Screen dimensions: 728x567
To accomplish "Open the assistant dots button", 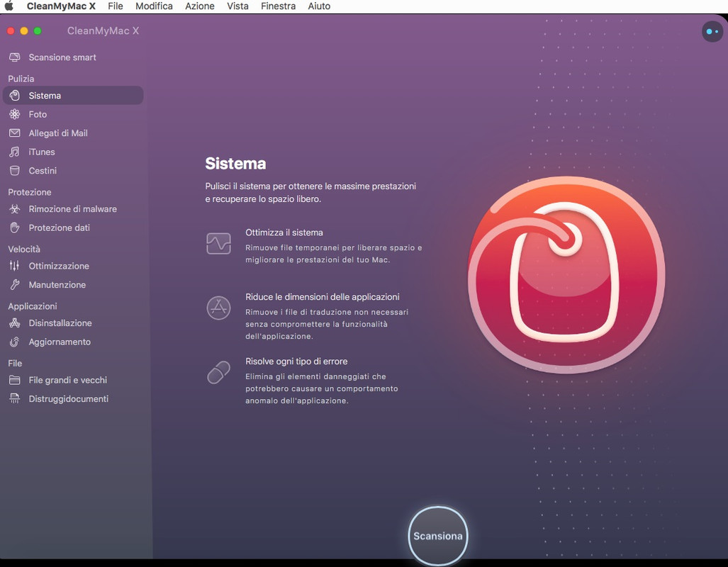I will point(712,32).
